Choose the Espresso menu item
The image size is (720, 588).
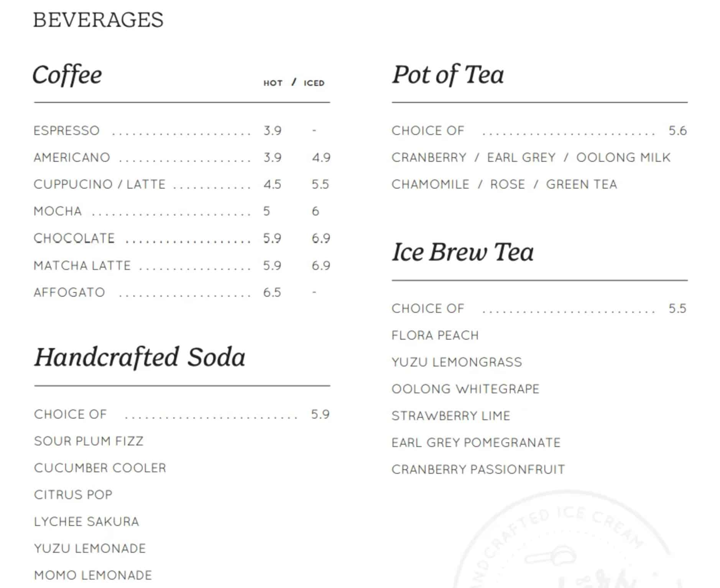[x=66, y=131]
